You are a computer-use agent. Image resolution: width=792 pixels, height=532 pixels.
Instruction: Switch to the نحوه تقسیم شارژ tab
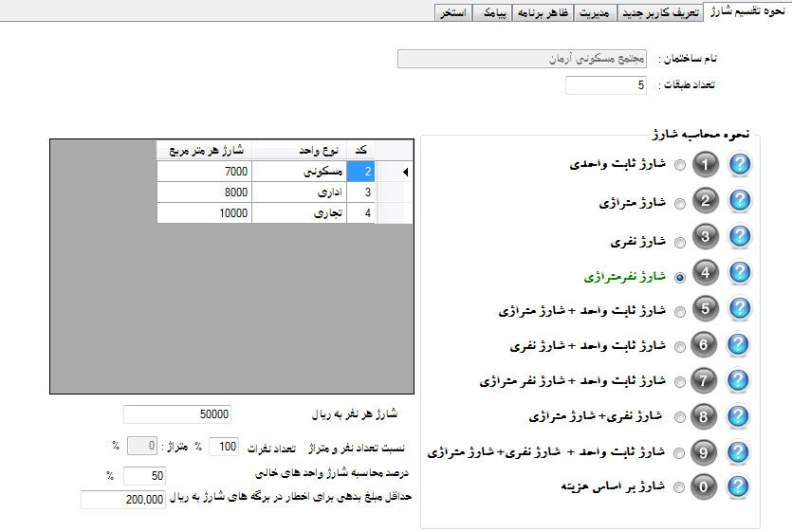[747, 11]
